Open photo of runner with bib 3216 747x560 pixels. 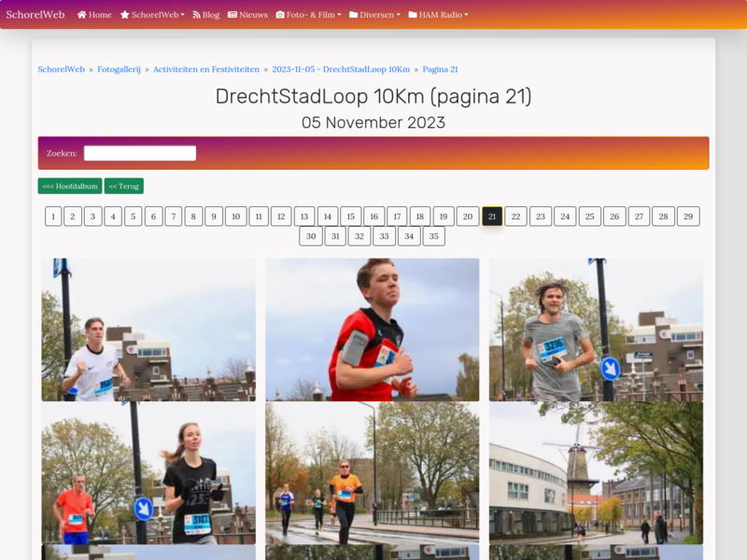click(596, 329)
